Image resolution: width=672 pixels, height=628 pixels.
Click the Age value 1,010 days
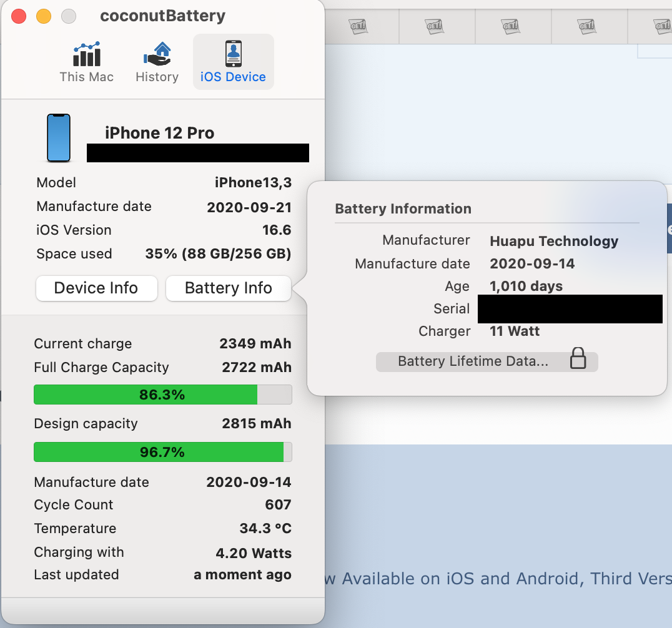pyautogui.click(x=526, y=286)
